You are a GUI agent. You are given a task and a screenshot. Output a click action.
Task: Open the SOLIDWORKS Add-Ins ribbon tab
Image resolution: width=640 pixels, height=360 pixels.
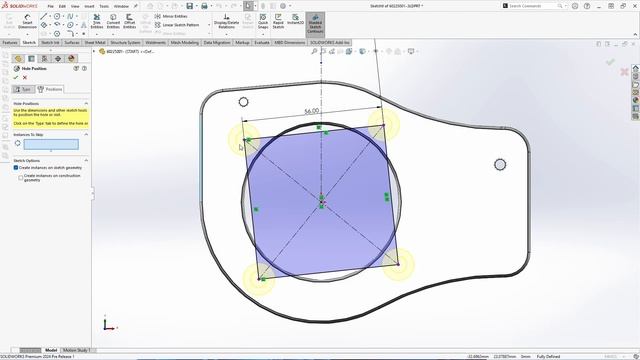(x=330, y=42)
